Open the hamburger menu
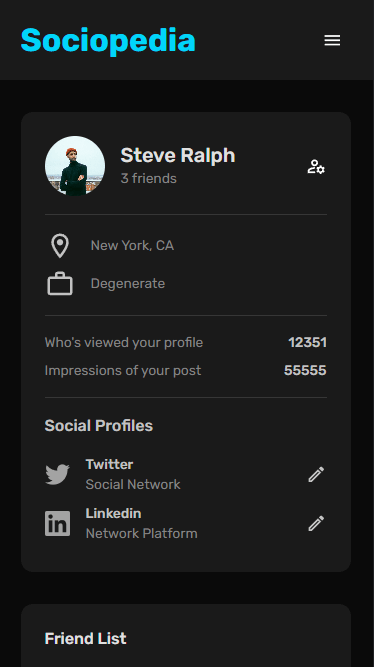Screen dimensions: 374x667 [x=332, y=40]
